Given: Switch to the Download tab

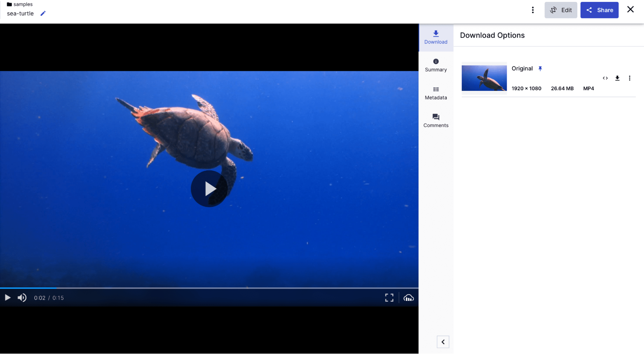Looking at the screenshot, I should tap(436, 37).
